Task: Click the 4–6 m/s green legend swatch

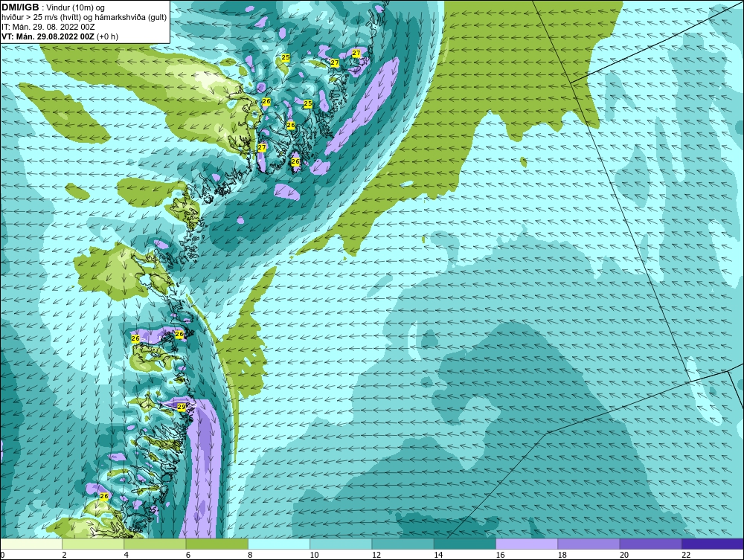Action: point(155,544)
